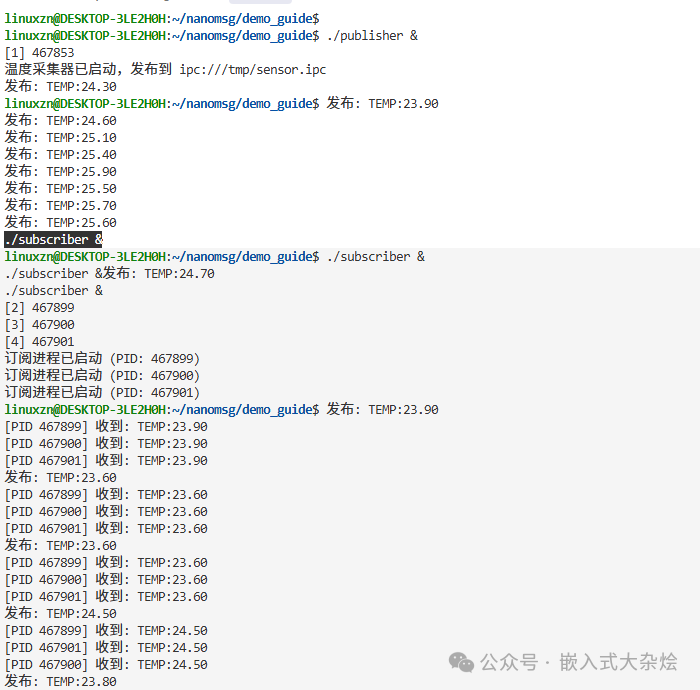Click the line '发布: TEMP:25.10'
This screenshot has width=700, height=690.
point(61,137)
